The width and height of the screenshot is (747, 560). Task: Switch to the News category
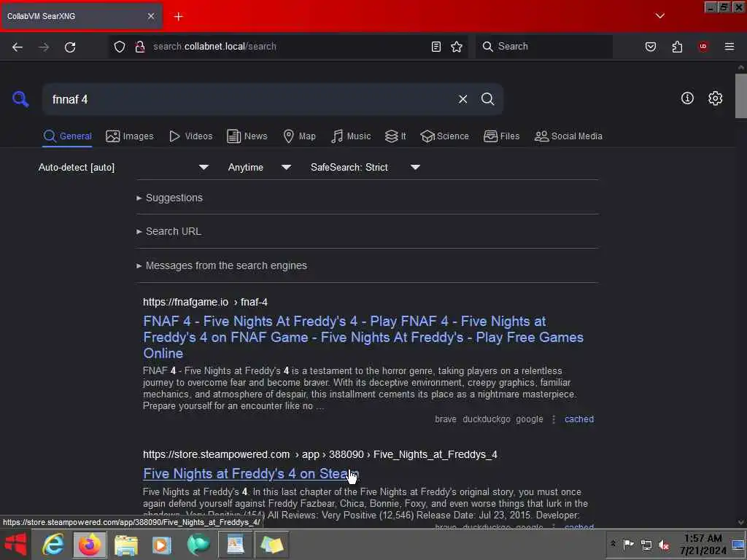click(x=247, y=136)
